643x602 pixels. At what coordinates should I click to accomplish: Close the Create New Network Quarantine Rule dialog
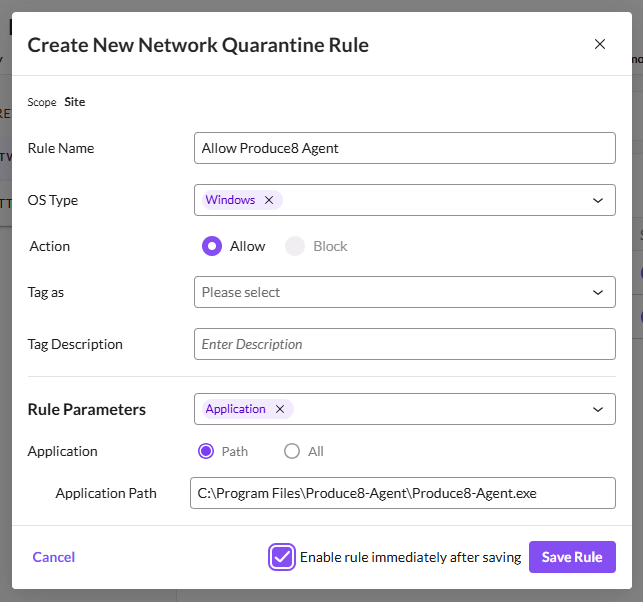[x=600, y=44]
